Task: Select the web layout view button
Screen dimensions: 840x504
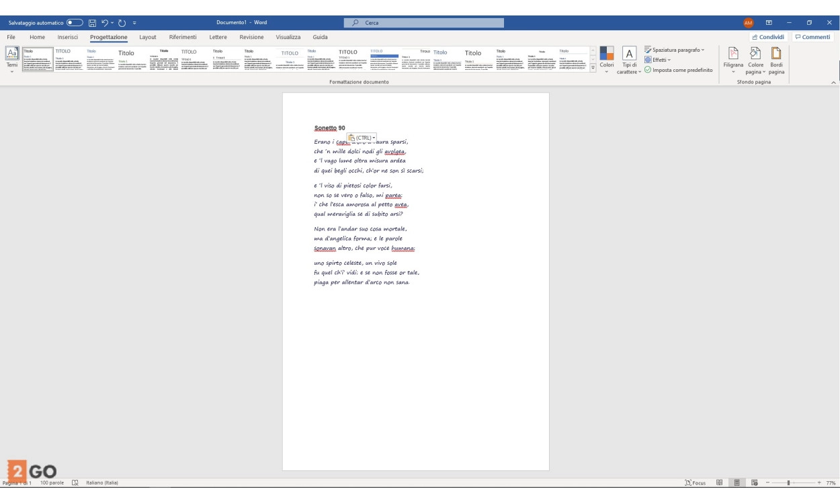Action: [x=755, y=483]
